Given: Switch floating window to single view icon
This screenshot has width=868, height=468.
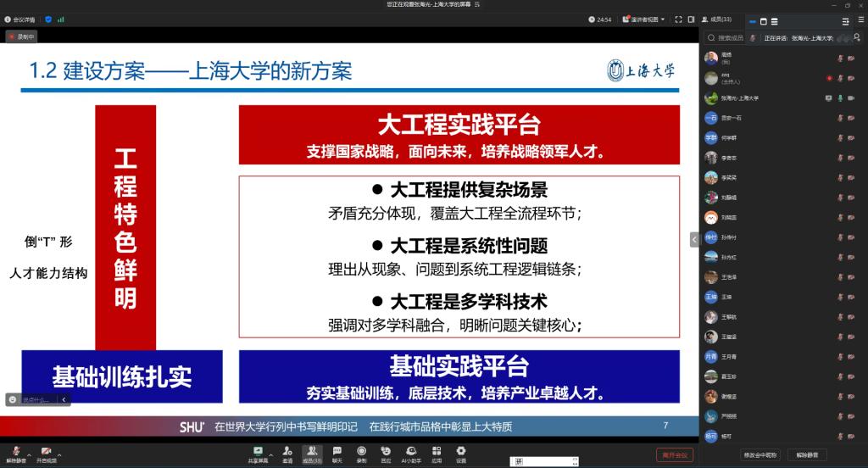Looking at the screenshot, I should click(x=764, y=21).
